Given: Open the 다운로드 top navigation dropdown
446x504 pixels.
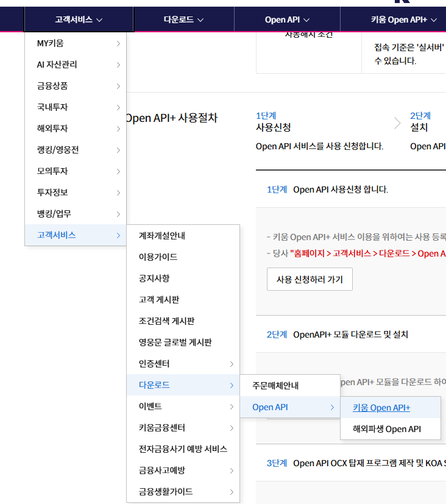Looking at the screenshot, I should pyautogui.click(x=184, y=20).
